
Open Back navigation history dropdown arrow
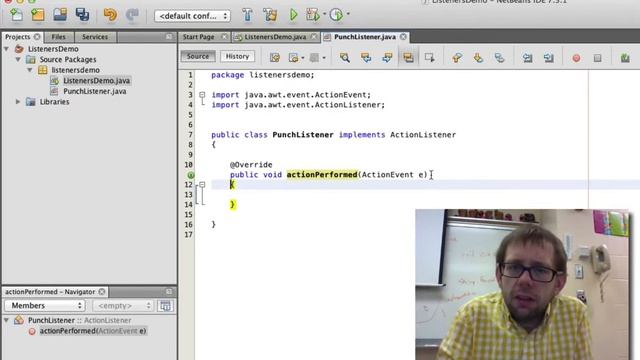(x=302, y=58)
